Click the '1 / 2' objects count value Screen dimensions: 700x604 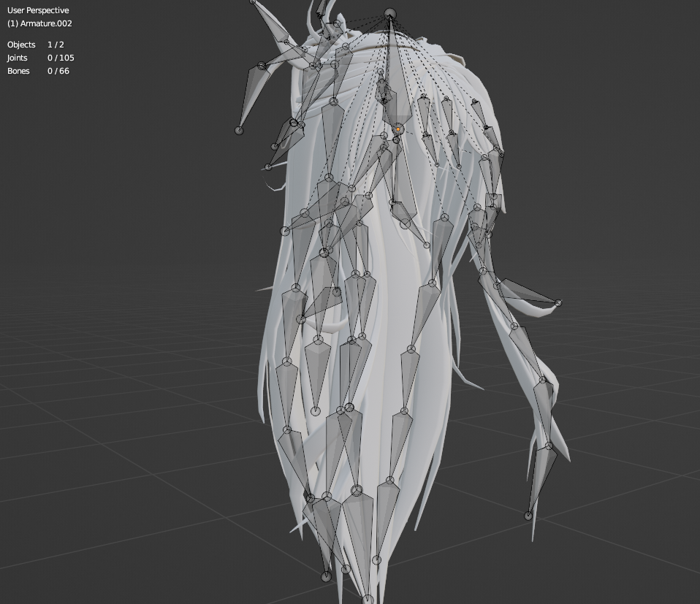pos(56,45)
